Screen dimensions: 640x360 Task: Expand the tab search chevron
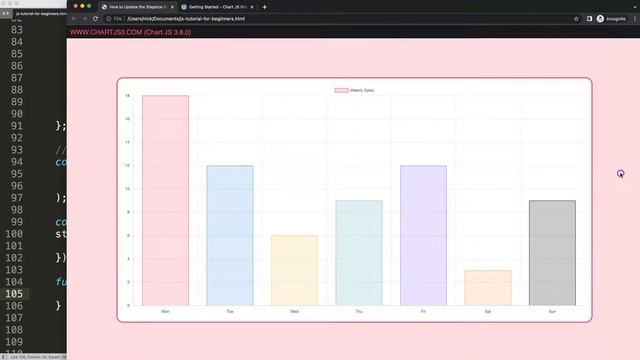click(x=635, y=7)
